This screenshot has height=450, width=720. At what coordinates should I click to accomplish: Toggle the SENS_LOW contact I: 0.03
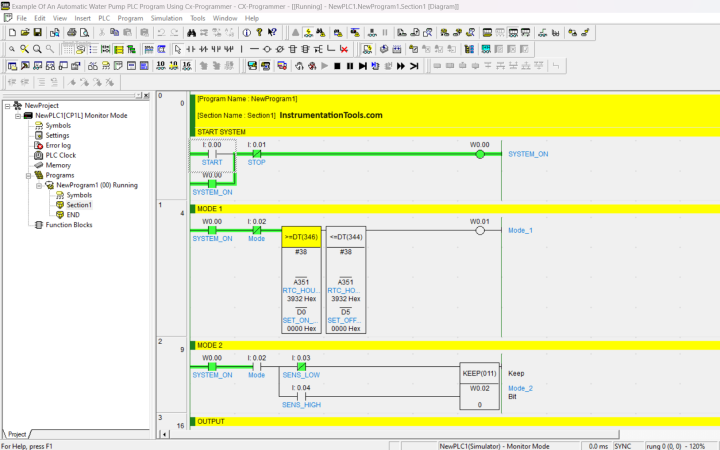[299, 366]
